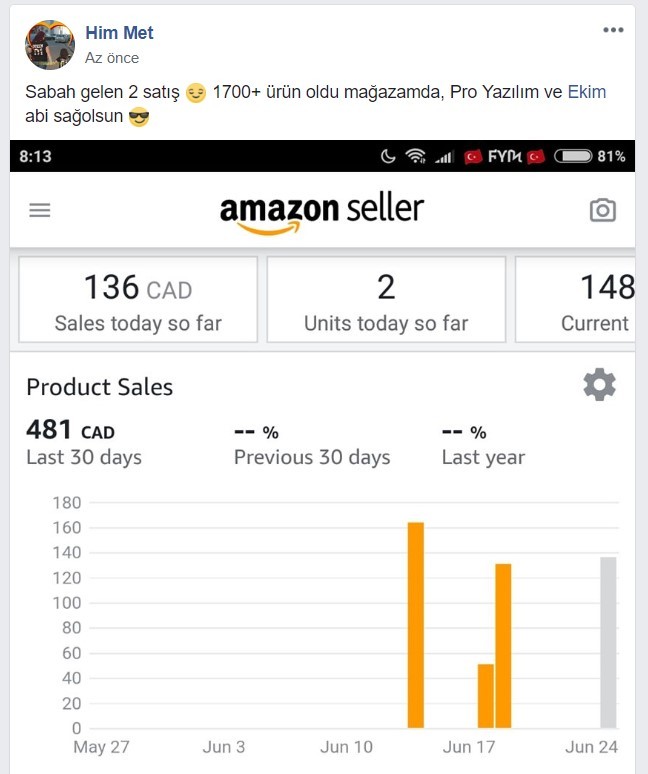Viewport: 648px width, 774px height.
Task: Select the 136 CAD Sales today card
Action: click(x=138, y=299)
